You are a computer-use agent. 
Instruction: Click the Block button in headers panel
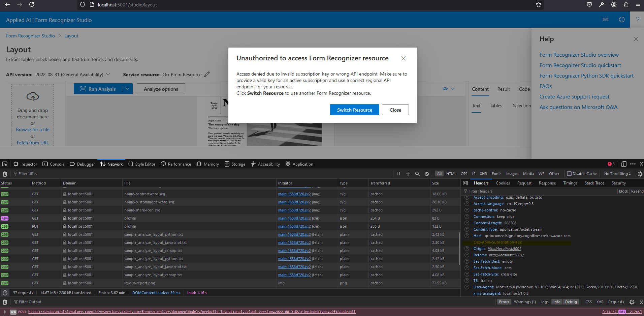pyautogui.click(x=623, y=191)
